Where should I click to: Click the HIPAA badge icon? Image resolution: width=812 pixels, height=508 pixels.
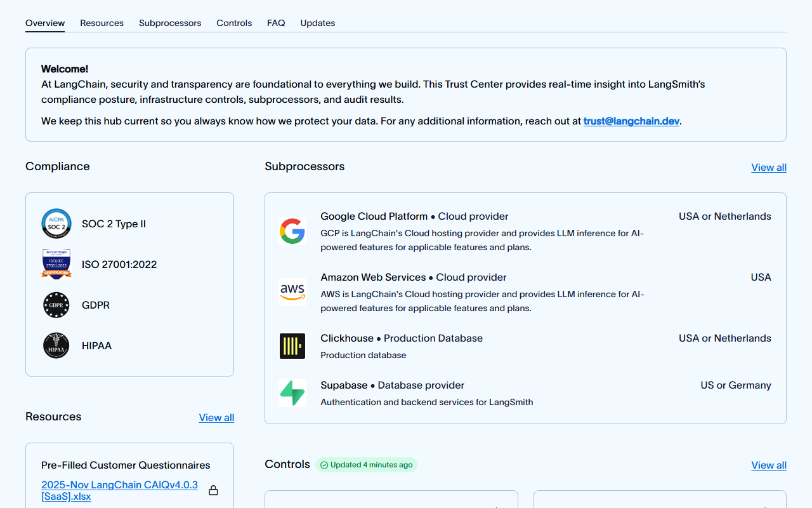tap(56, 345)
